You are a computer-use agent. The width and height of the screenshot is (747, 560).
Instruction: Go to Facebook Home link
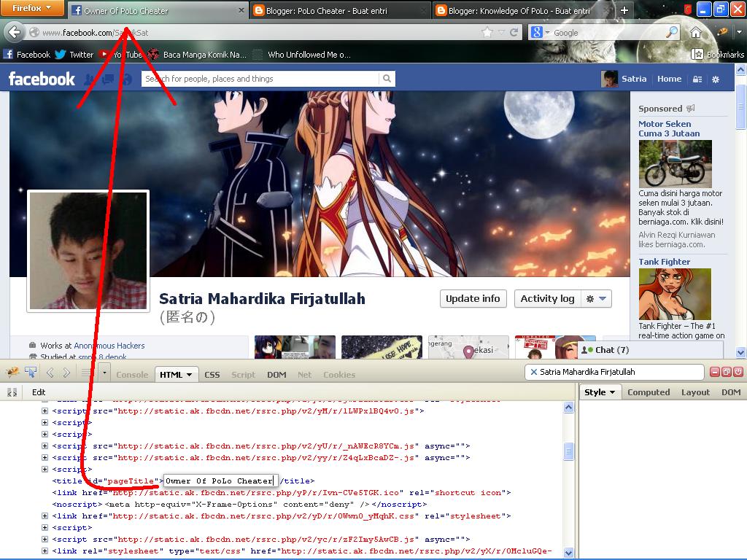pyautogui.click(x=670, y=79)
